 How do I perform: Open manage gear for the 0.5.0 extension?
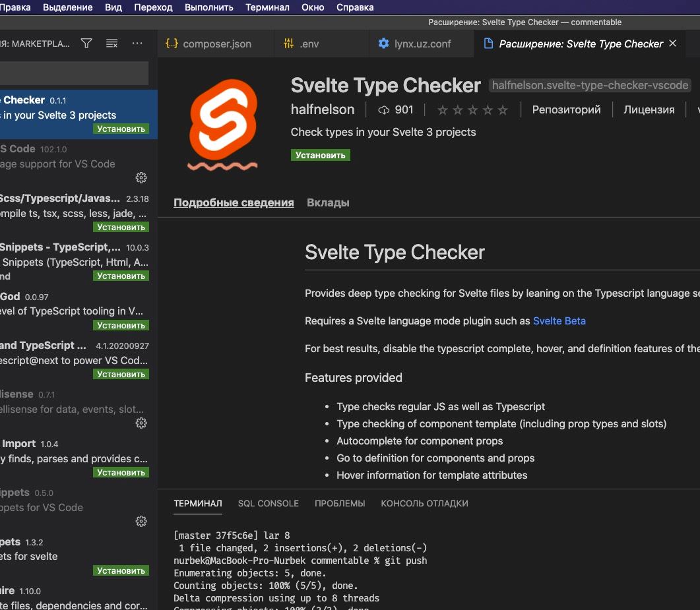141,521
